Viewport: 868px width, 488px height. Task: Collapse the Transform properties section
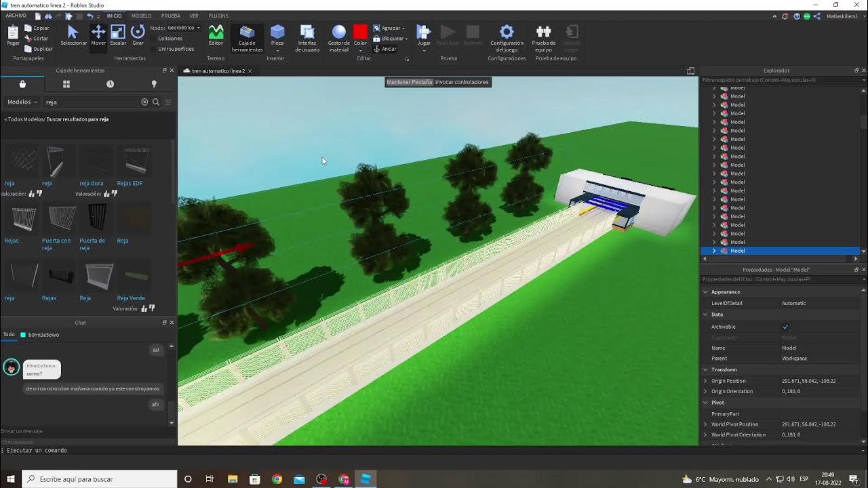(x=705, y=369)
